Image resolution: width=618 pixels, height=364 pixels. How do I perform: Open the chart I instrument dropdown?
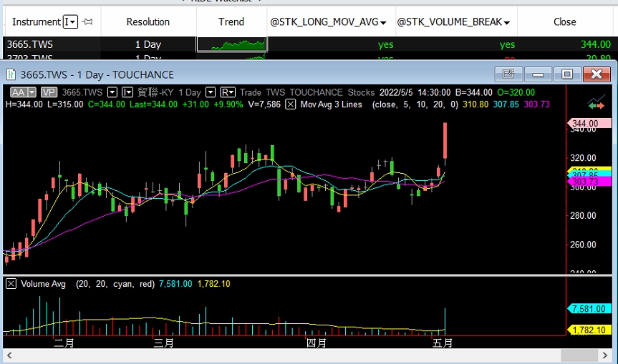pyautogui.click(x=127, y=92)
